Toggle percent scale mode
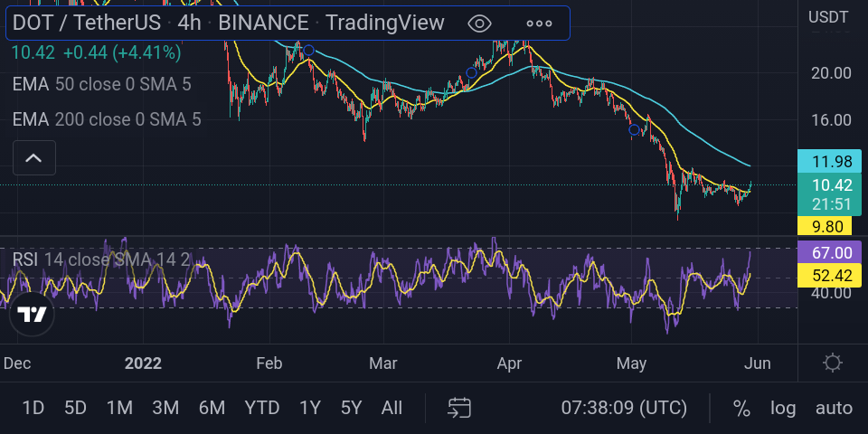 pyautogui.click(x=741, y=409)
